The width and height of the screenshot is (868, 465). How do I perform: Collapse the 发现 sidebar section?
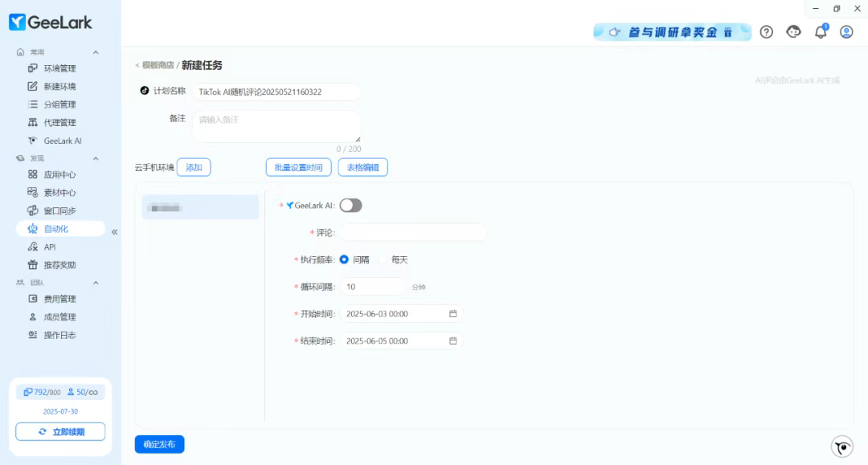pyautogui.click(x=96, y=159)
